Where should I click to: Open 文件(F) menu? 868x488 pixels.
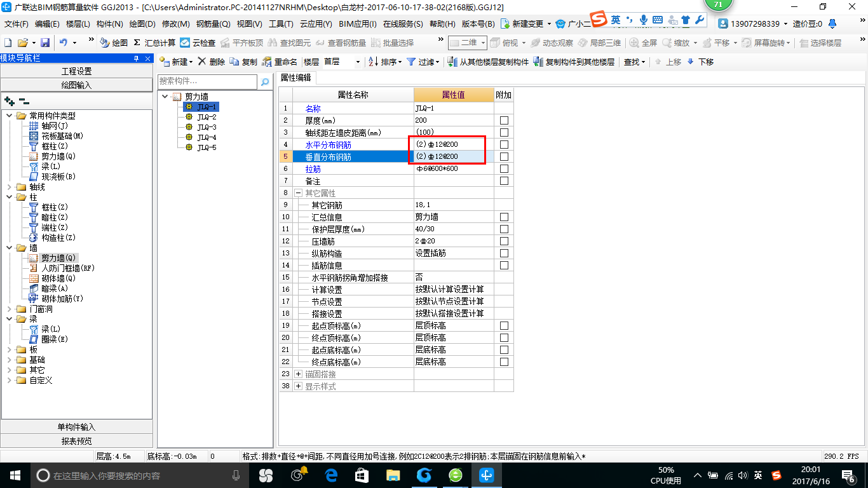coord(17,24)
